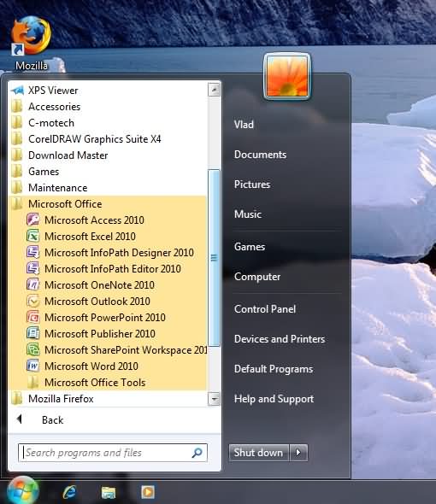
Task: Open Microsoft InfoPath Designer 2010 icon
Action: coord(32,252)
